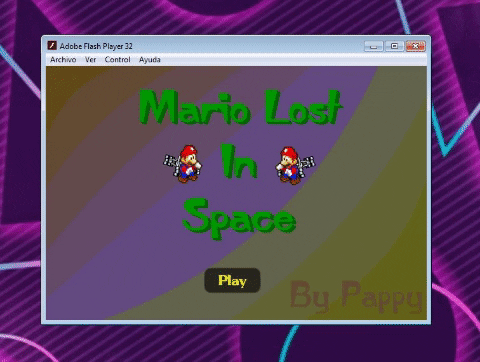
Task: Open the Control menu
Action: tap(117, 60)
